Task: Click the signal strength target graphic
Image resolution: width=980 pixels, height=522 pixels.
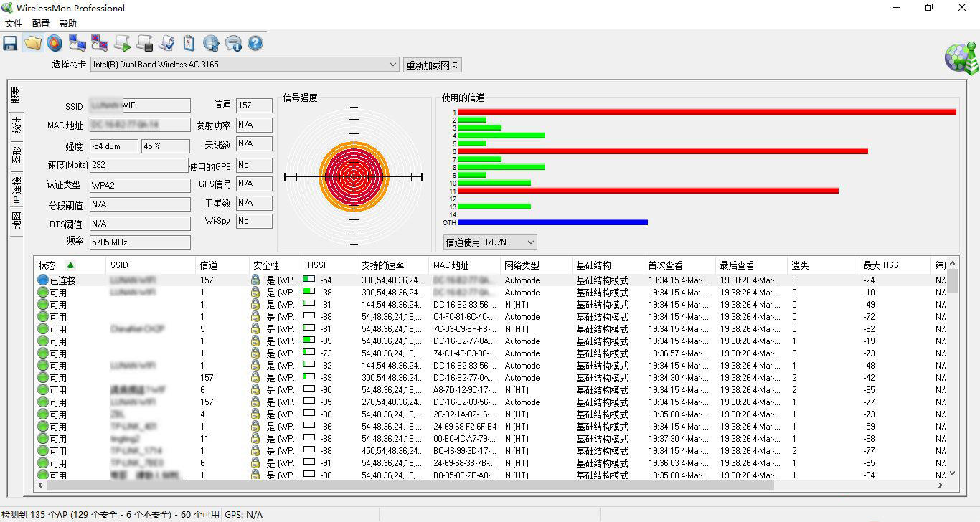Action: coord(354,176)
